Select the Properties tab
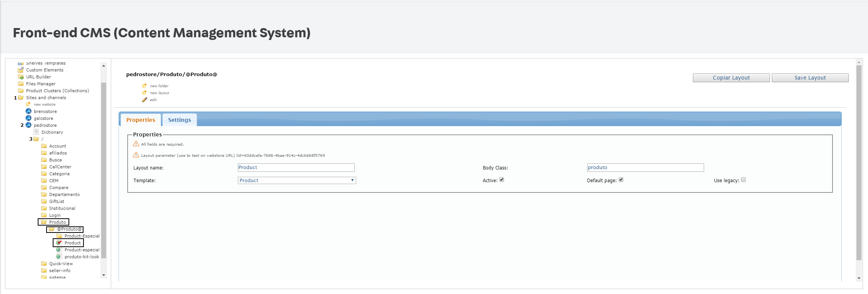 pos(140,120)
